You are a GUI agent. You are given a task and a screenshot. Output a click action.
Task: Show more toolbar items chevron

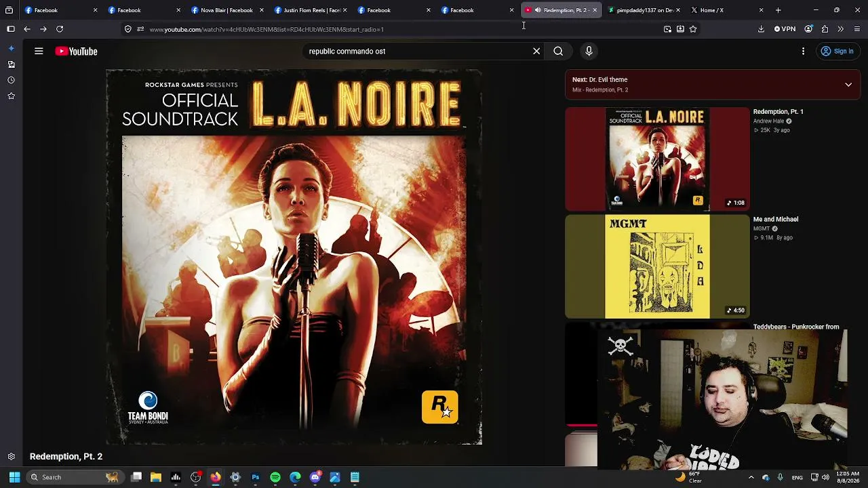[x=841, y=29]
